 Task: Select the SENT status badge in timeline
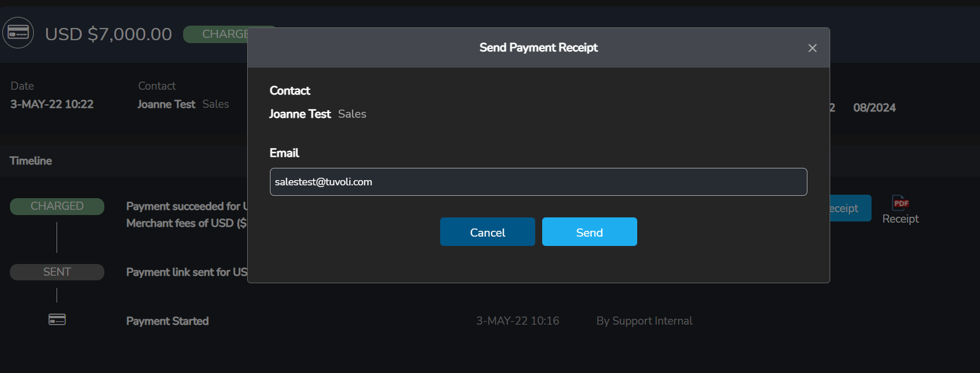click(57, 272)
